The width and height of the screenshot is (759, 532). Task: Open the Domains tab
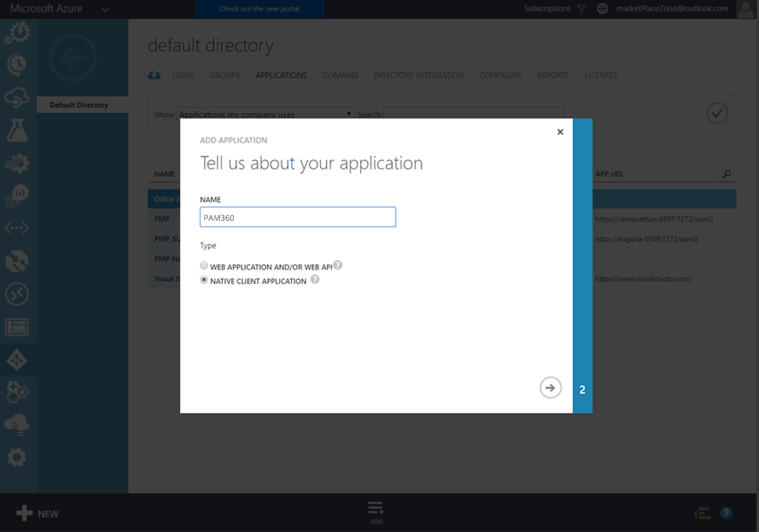click(340, 76)
